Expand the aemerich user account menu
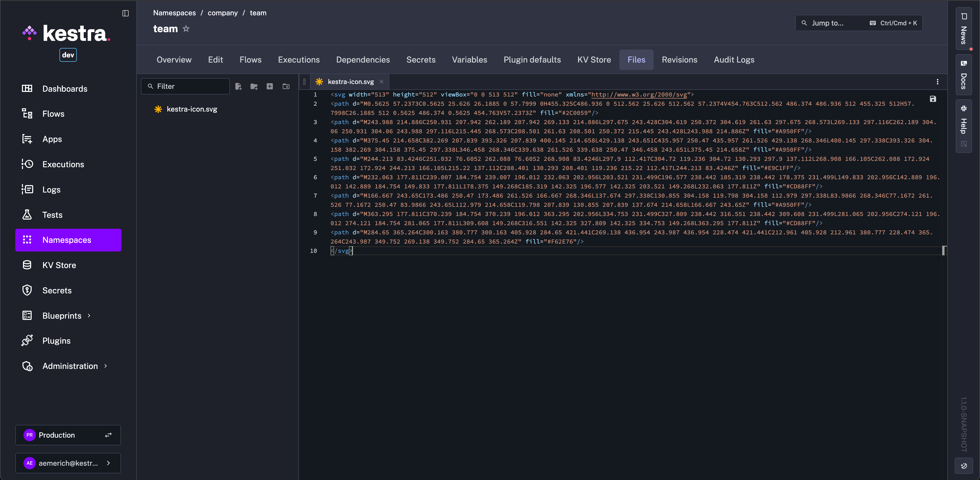The height and width of the screenshot is (480, 980). (108, 463)
